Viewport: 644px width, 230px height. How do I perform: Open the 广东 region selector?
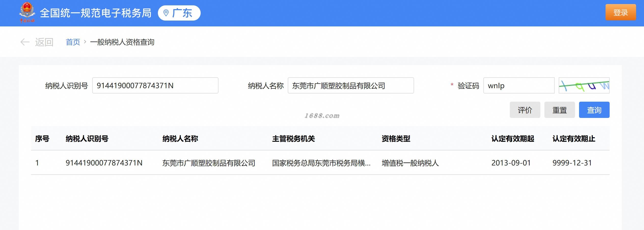pyautogui.click(x=179, y=13)
